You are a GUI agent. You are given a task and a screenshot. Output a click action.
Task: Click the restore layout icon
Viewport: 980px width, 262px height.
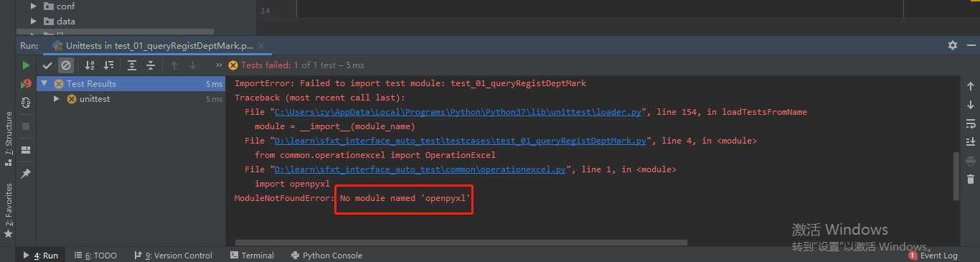[x=26, y=150]
